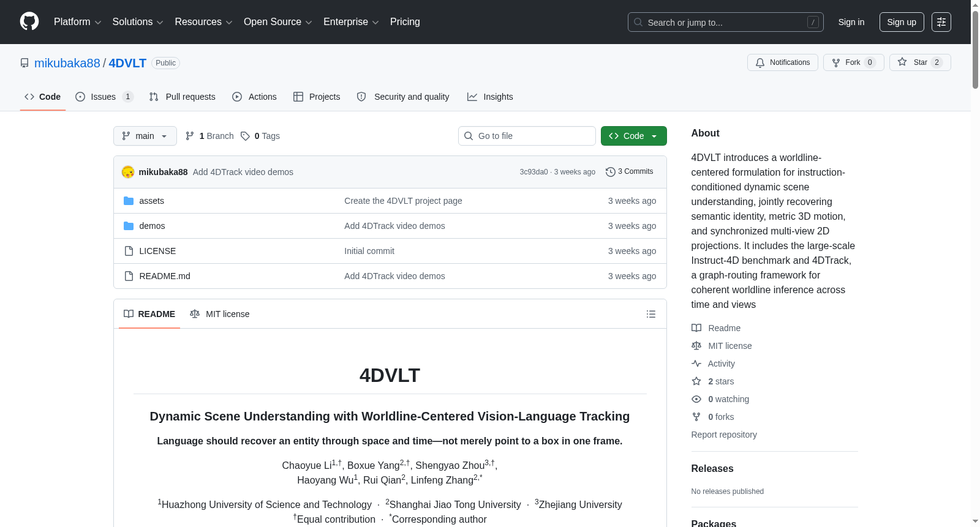Image resolution: width=980 pixels, height=527 pixels.
Task: Click the history clock icon beside Commits
Action: click(x=610, y=172)
